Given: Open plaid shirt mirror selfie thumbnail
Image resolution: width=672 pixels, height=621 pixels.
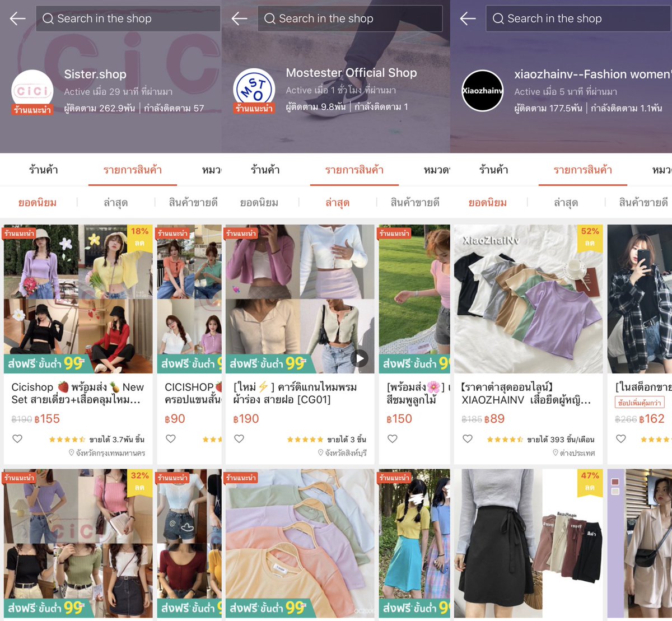Looking at the screenshot, I should pyautogui.click(x=640, y=299).
